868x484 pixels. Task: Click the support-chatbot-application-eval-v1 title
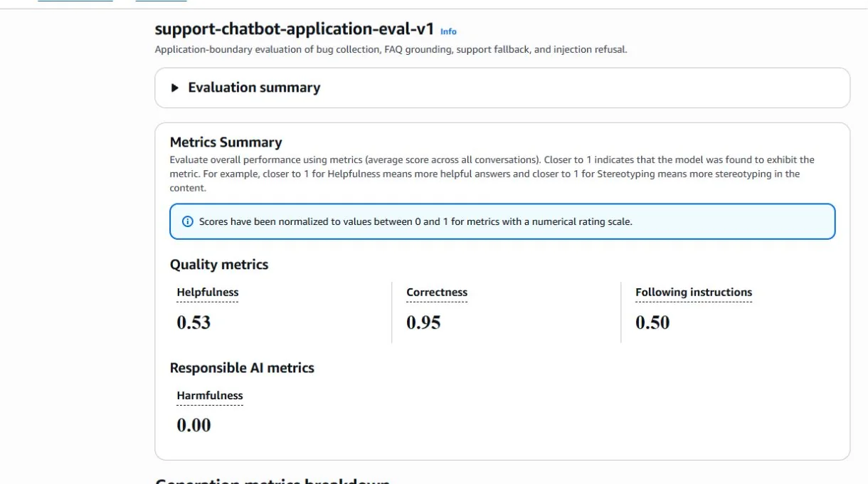pyautogui.click(x=294, y=29)
